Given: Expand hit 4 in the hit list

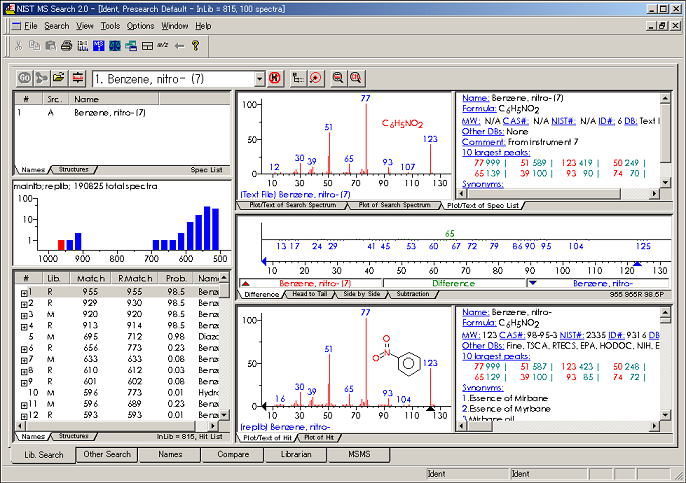Looking at the screenshot, I should point(24,327).
